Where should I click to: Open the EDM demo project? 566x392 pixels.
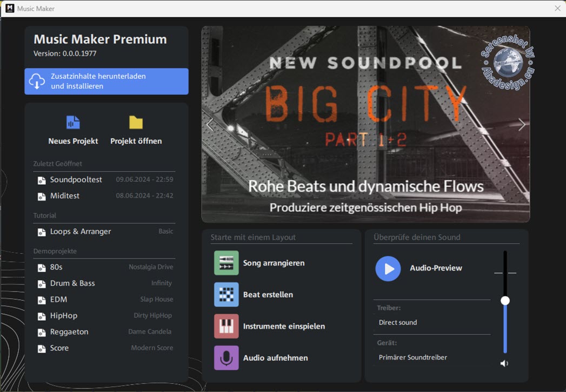(x=105, y=300)
